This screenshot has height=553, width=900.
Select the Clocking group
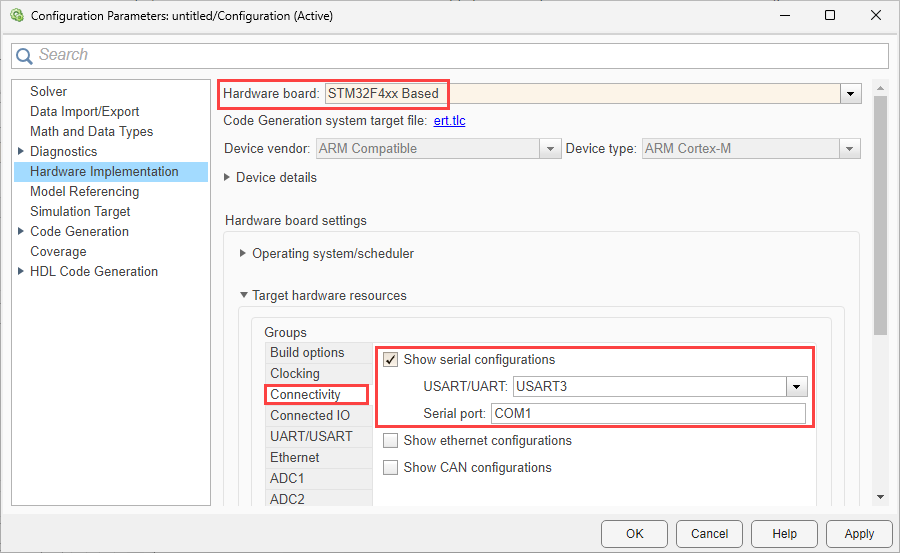(x=294, y=374)
